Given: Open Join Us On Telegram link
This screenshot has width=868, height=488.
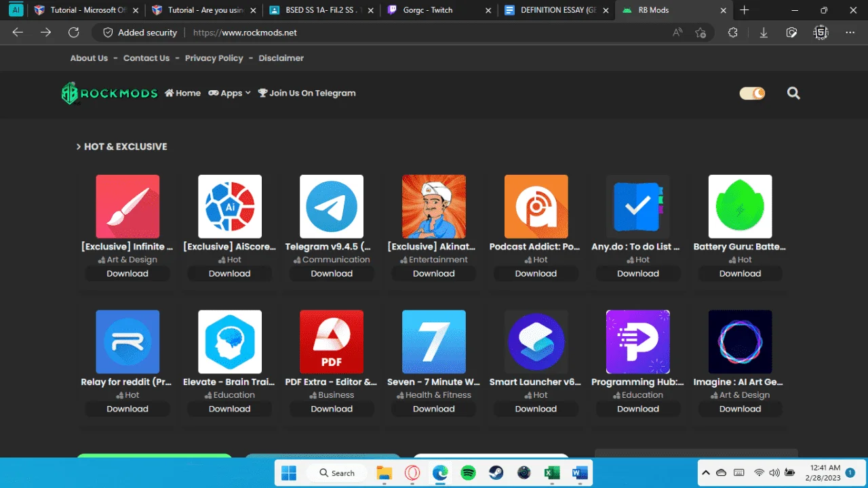Looking at the screenshot, I should pyautogui.click(x=307, y=94).
